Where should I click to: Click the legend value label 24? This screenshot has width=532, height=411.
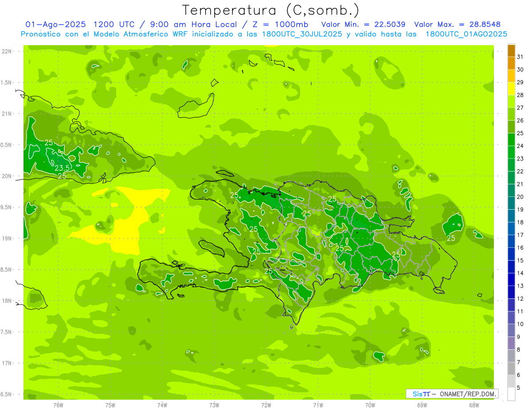(x=520, y=146)
